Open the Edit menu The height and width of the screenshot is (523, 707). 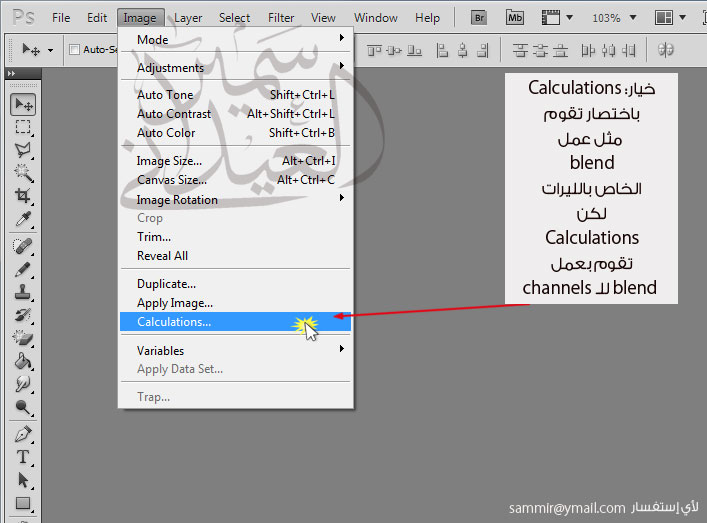point(97,18)
